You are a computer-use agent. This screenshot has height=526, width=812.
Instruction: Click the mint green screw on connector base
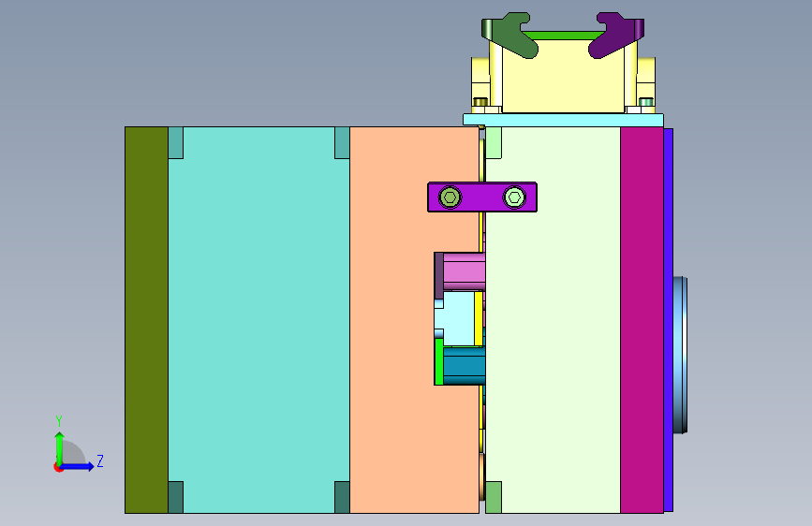click(646, 102)
